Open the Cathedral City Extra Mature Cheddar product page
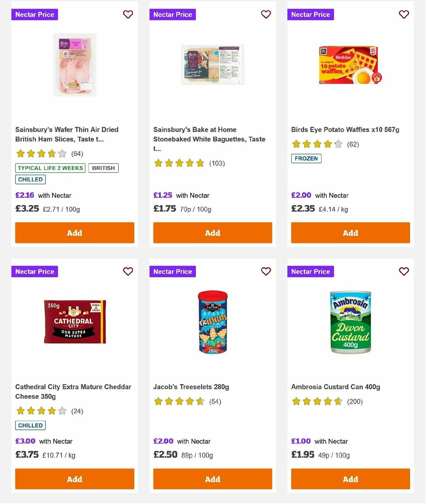 pyautogui.click(x=73, y=391)
